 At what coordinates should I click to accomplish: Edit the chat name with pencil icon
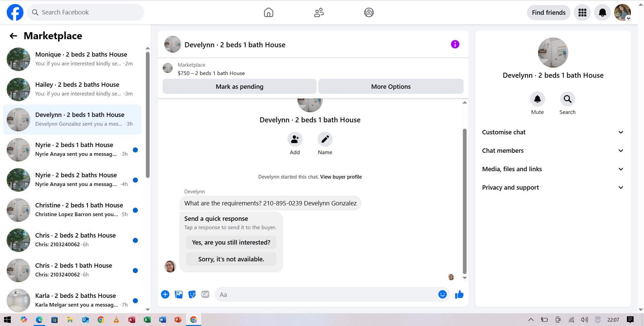pos(325,139)
